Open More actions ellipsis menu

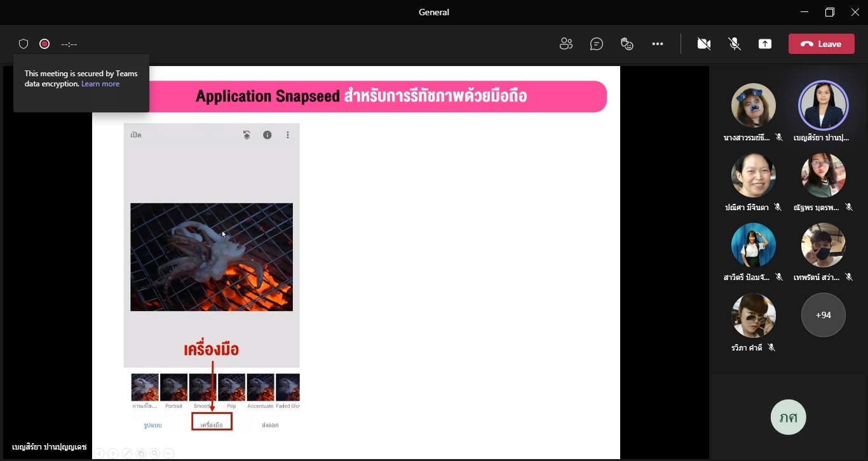658,44
